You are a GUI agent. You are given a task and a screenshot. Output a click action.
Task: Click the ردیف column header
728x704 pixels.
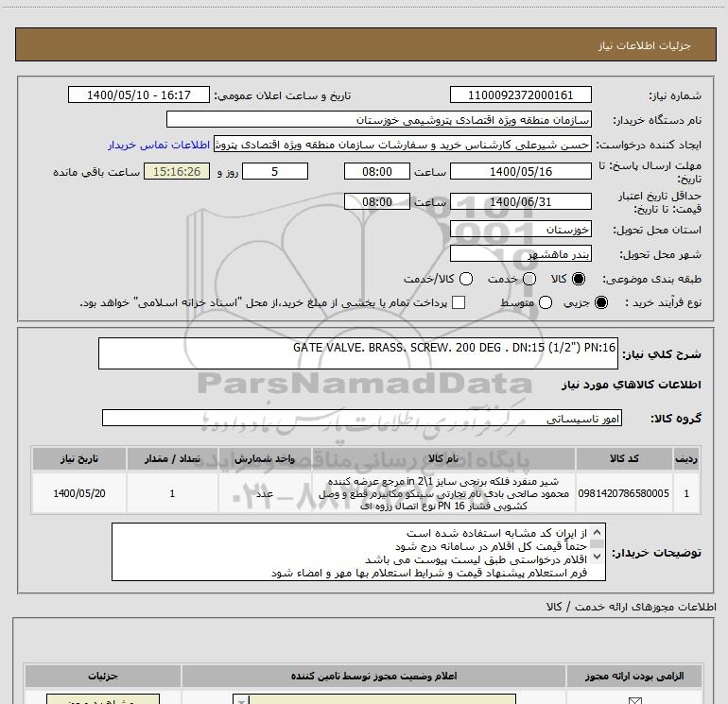[686, 458]
